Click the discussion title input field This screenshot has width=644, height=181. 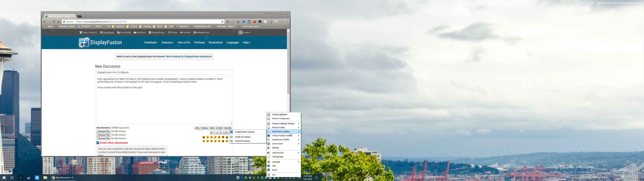(x=164, y=73)
